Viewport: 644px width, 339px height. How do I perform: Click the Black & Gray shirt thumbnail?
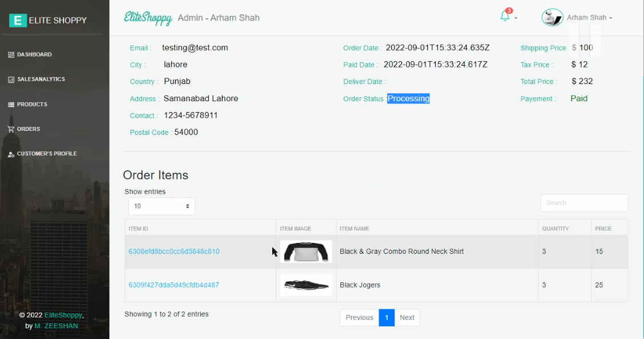306,252
